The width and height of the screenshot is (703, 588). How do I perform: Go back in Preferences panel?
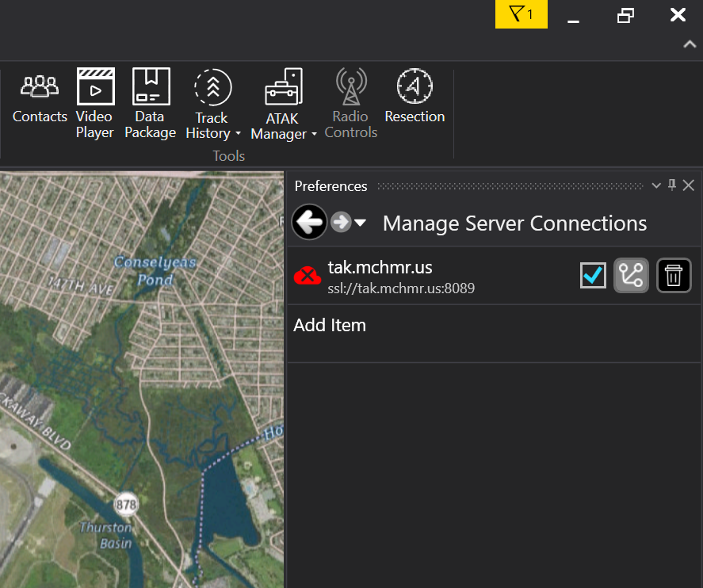tap(309, 222)
